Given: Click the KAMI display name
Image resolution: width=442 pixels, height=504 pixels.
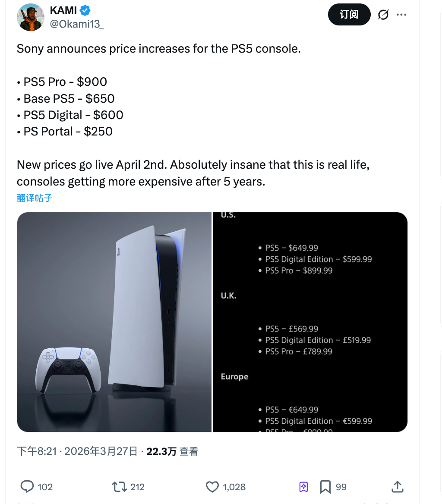Looking at the screenshot, I should point(63,11).
